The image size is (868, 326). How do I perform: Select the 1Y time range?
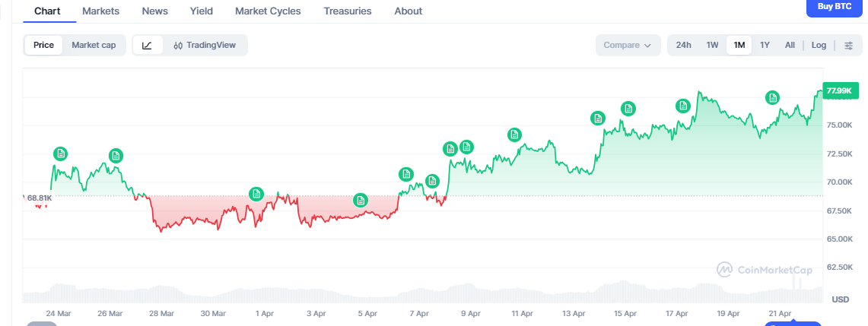pos(765,45)
